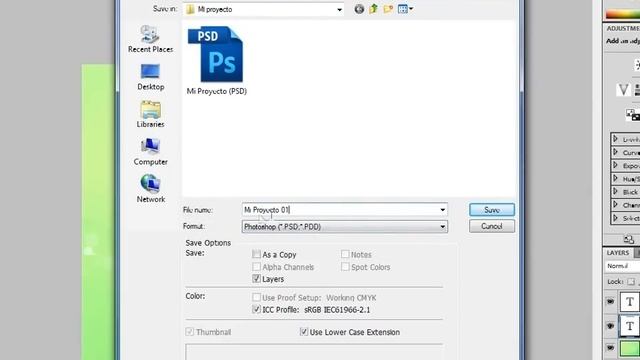Screen dimensions: 640x360
Task: Open the Network location
Action: pos(150,189)
